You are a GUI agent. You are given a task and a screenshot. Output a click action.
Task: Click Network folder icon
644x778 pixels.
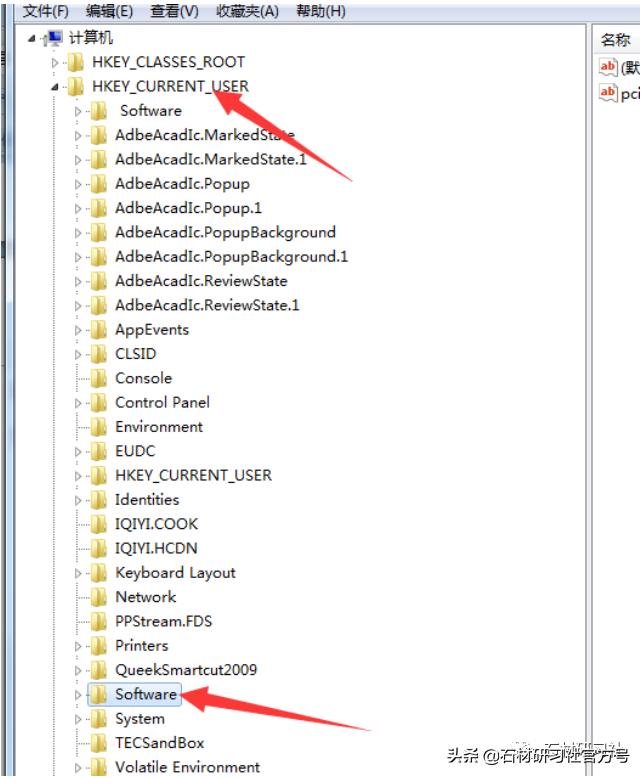[x=98, y=597]
